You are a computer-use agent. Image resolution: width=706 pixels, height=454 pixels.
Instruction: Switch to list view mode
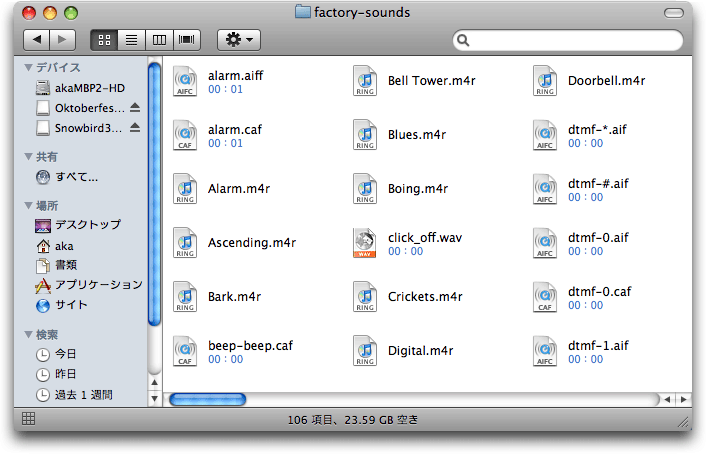click(131, 40)
